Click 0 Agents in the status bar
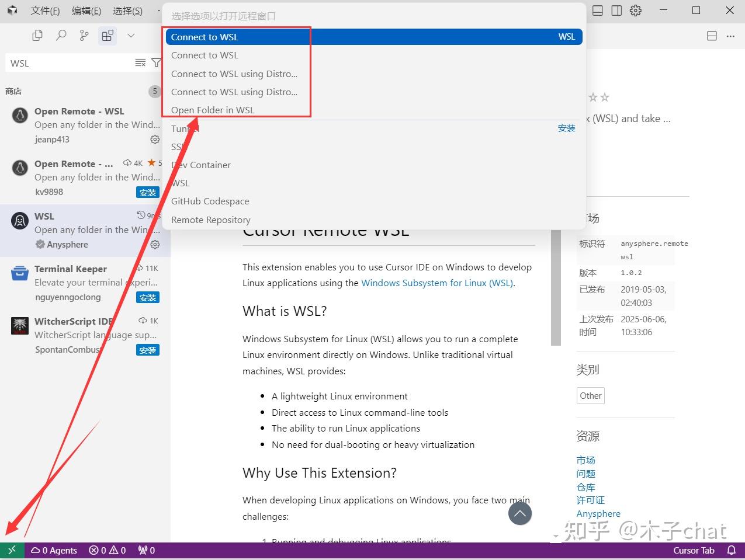The image size is (745, 560). pos(54,551)
